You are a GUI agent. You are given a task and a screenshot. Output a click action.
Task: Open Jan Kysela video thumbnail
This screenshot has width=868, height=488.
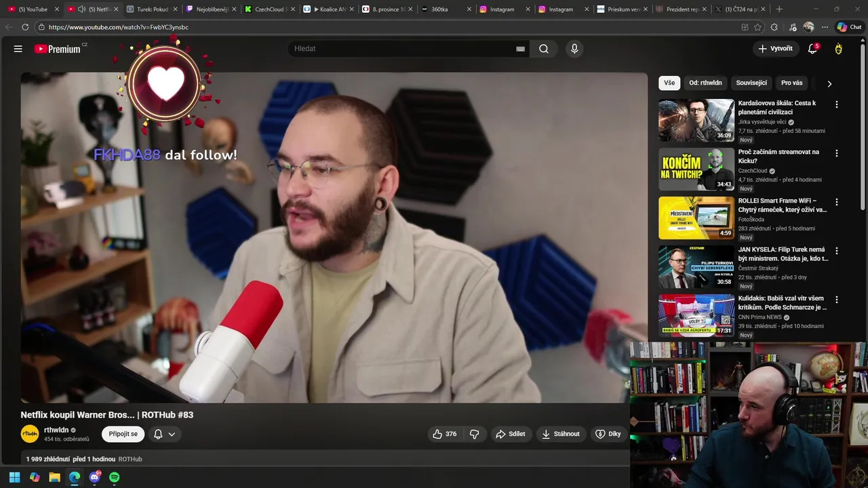pos(696,267)
